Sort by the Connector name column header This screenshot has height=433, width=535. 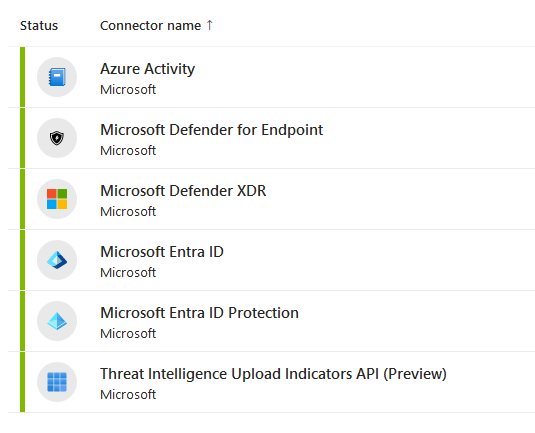tap(150, 26)
